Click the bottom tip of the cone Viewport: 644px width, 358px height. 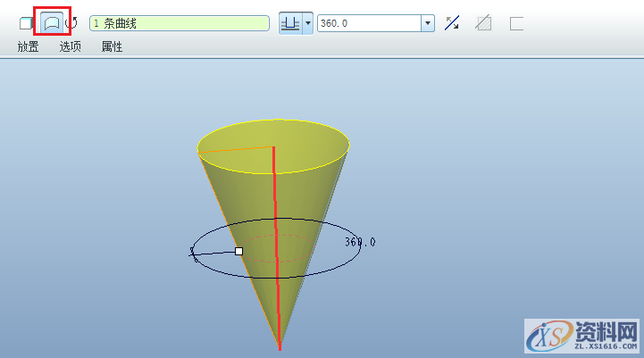[280, 346]
